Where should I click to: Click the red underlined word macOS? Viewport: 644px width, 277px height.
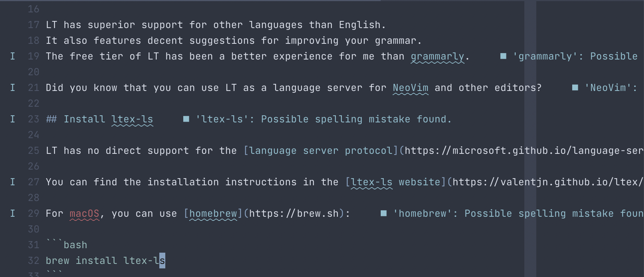(x=85, y=214)
